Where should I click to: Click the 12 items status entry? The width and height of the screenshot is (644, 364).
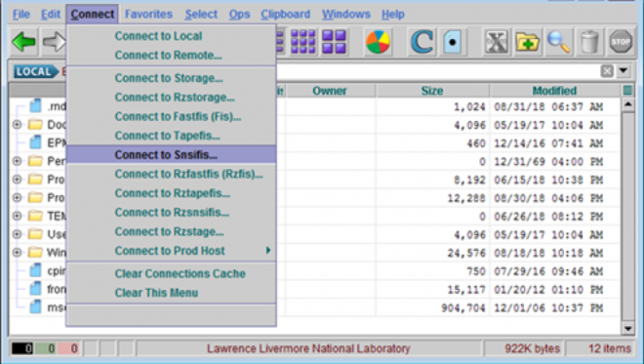[x=610, y=348]
